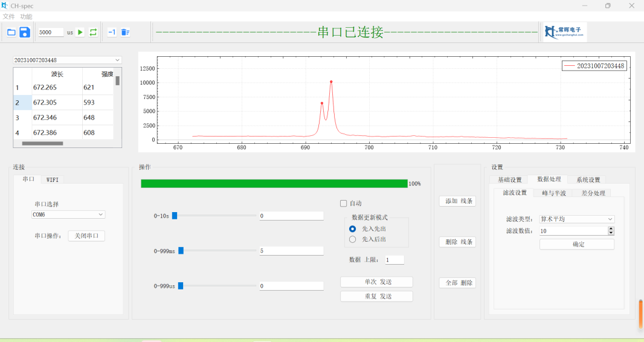Start single acquisition with green play icon
Viewport: 644px width, 342px height.
pyautogui.click(x=80, y=32)
